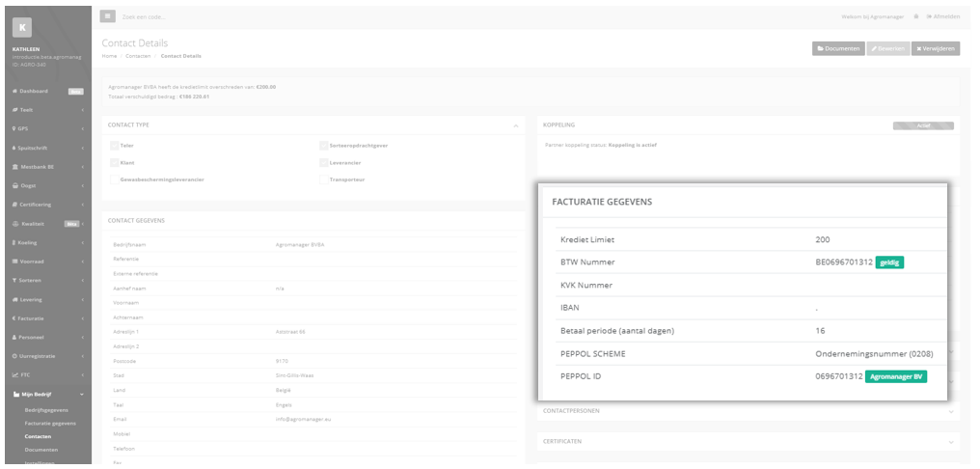Go to Home in the breadcrumb
Screen dimensions: 980x469
point(109,56)
